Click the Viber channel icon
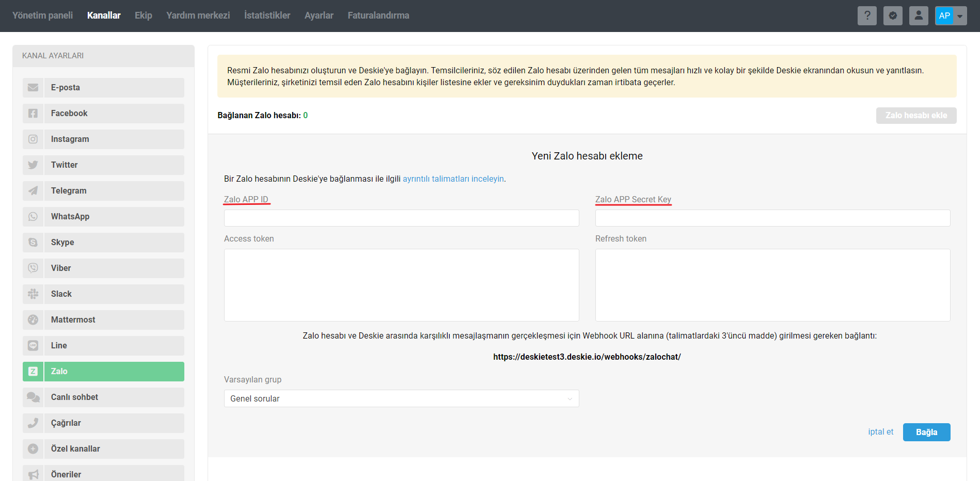 pyautogui.click(x=33, y=268)
